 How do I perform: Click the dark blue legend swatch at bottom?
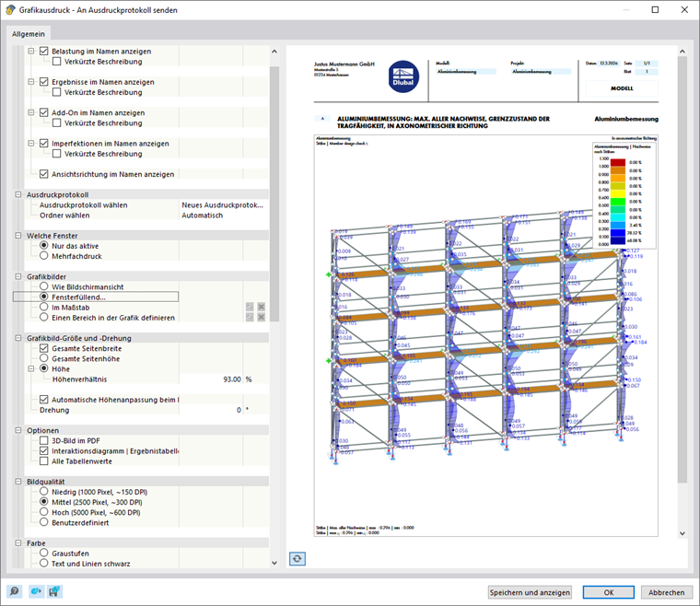[618, 240]
